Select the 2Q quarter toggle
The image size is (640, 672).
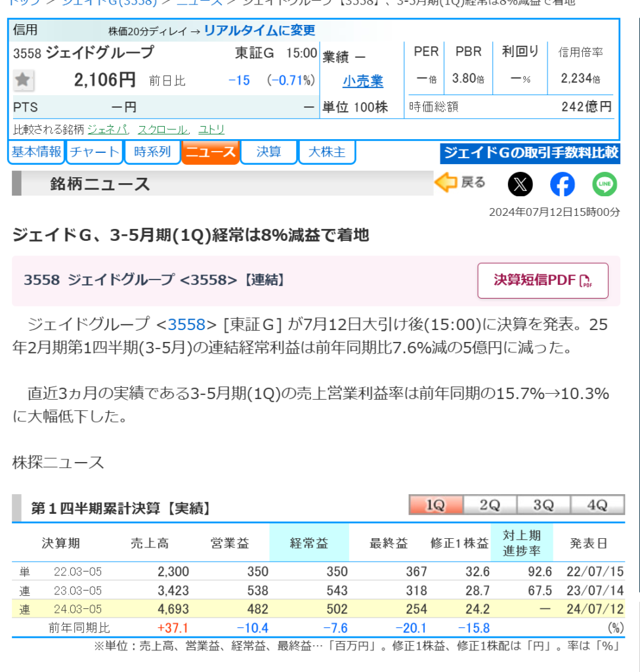[490, 505]
